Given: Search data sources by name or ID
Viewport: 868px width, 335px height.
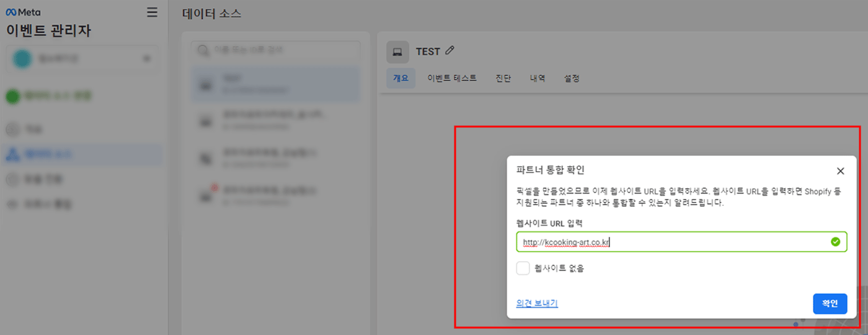Looking at the screenshot, I should pos(275,50).
